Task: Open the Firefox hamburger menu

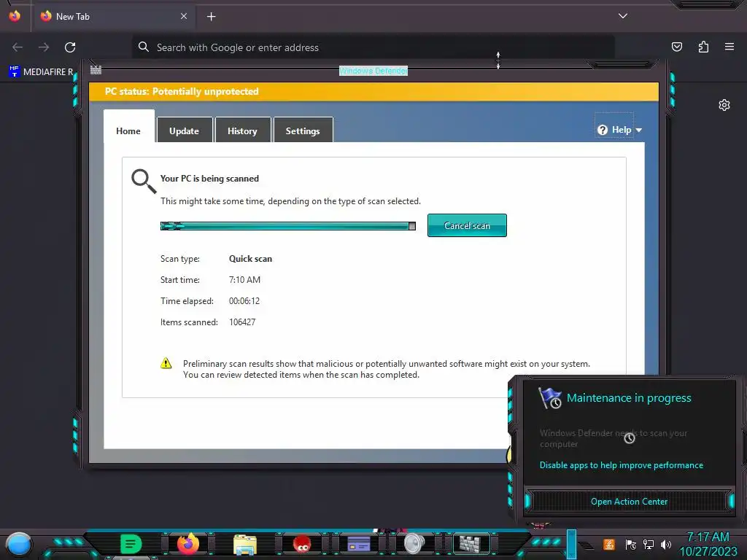Action: pos(729,47)
